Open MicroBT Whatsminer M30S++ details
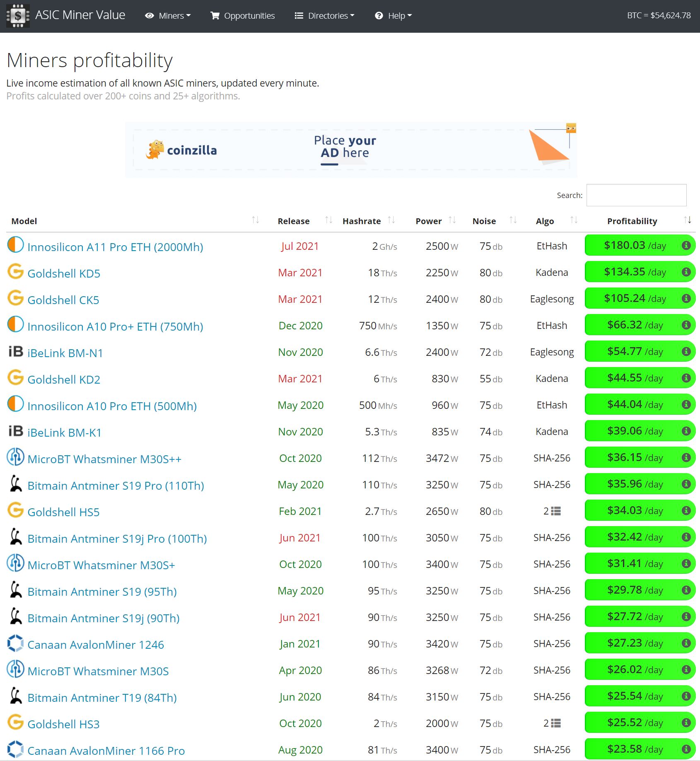This screenshot has width=700, height=761. click(104, 459)
